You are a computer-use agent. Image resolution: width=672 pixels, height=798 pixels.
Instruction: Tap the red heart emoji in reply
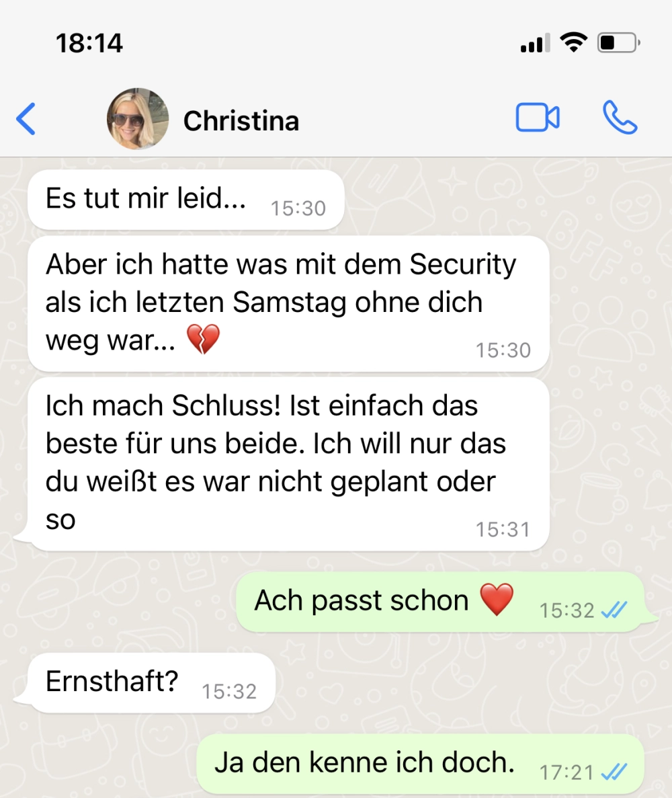497,600
